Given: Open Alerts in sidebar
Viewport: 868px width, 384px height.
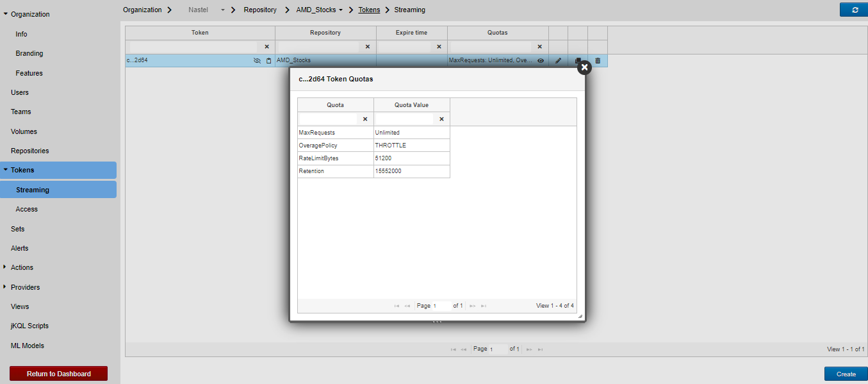Looking at the screenshot, I should (20, 248).
